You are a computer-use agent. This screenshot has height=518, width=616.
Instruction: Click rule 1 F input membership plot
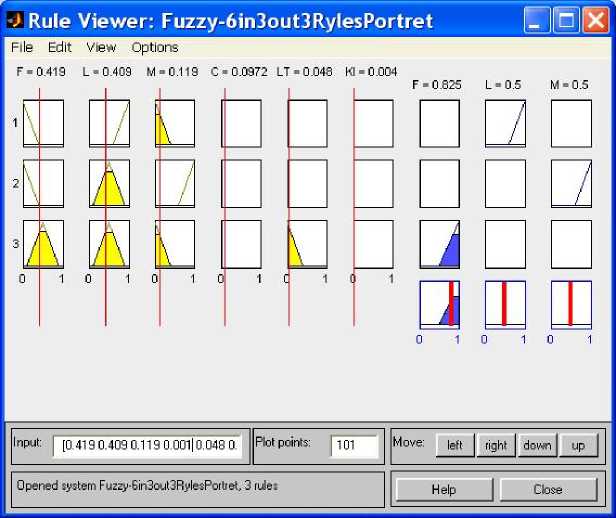pyautogui.click(x=43, y=123)
